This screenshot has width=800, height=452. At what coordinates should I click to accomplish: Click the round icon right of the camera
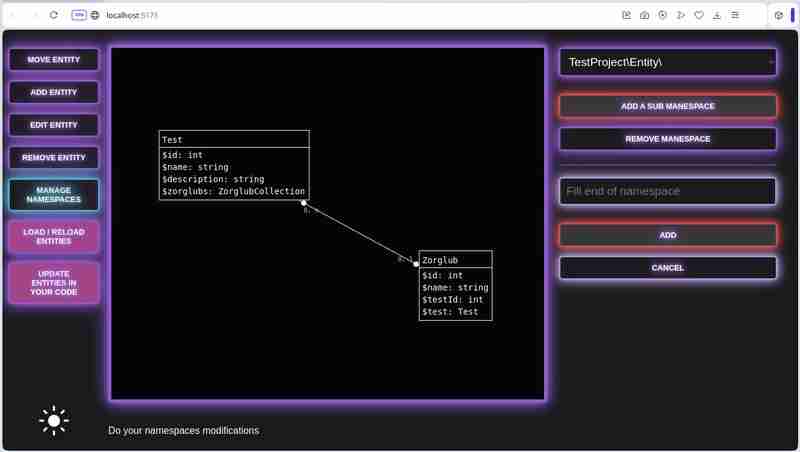pos(662,15)
